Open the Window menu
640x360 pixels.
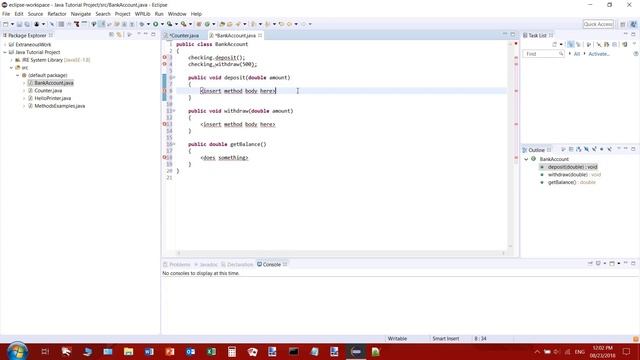pos(177,14)
